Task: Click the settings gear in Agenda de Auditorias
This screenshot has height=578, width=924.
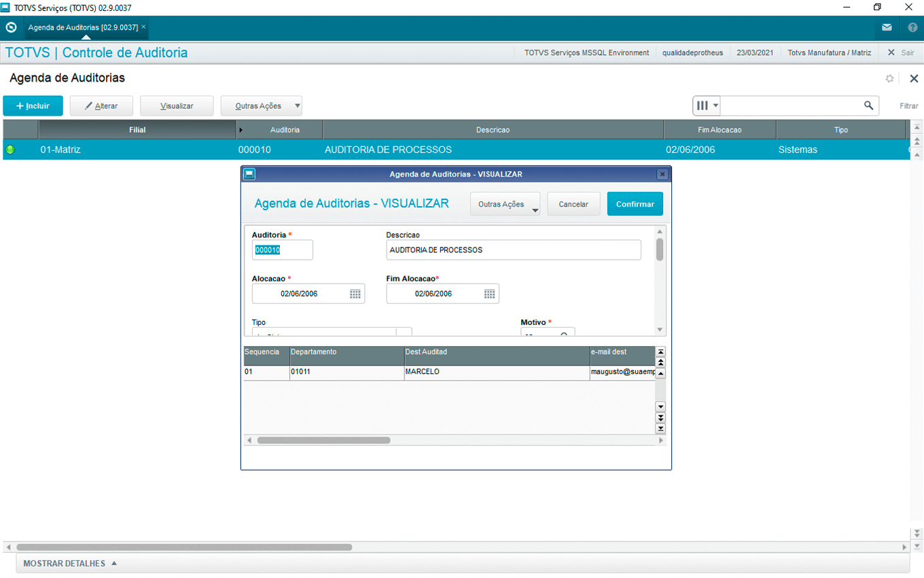Action: pos(889,79)
